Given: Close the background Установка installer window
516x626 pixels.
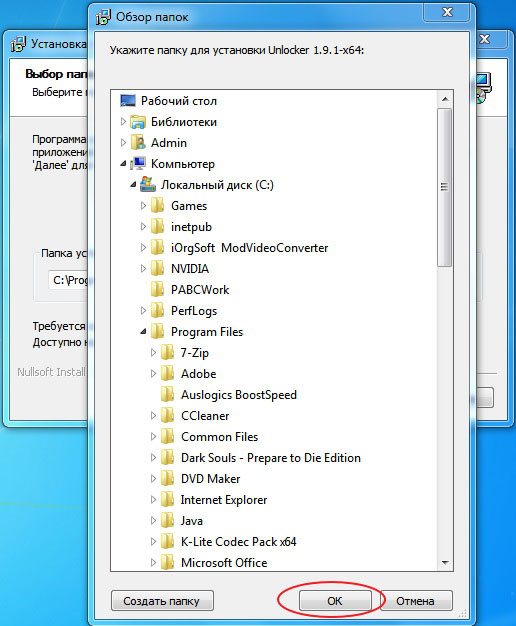Looking at the screenshot, I should (485, 39).
